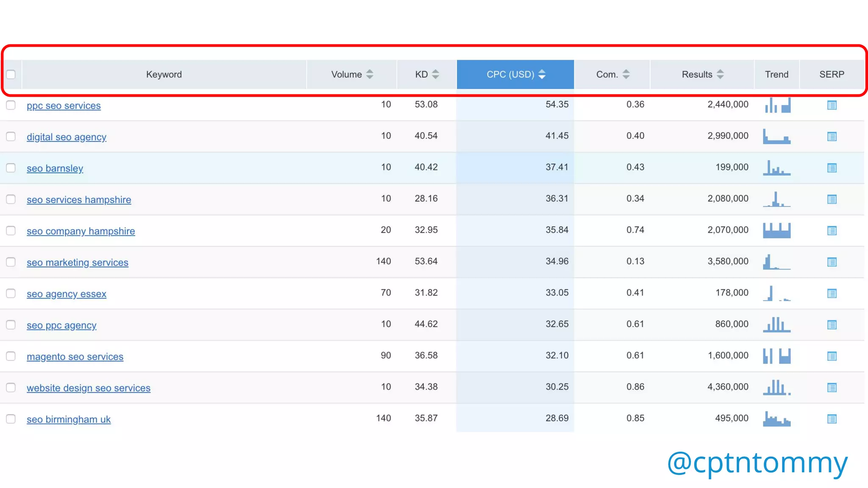Image resolution: width=868 pixels, height=488 pixels.
Task: Sort by Volume using its arrows
Action: tap(370, 75)
